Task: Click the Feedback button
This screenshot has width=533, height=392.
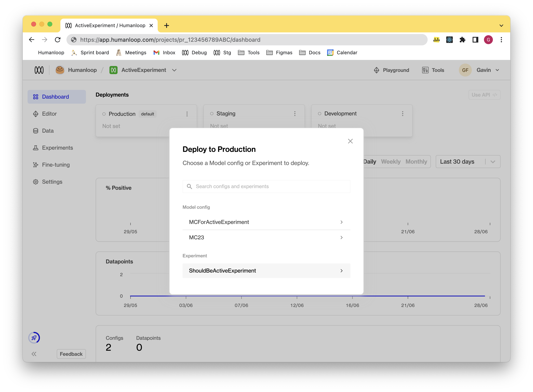Action: coord(71,354)
